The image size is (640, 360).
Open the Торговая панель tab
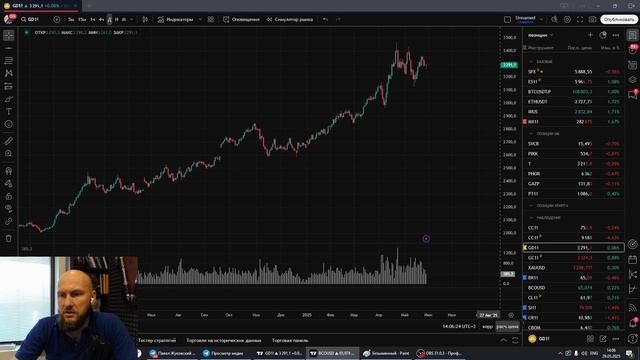pyautogui.click(x=290, y=340)
